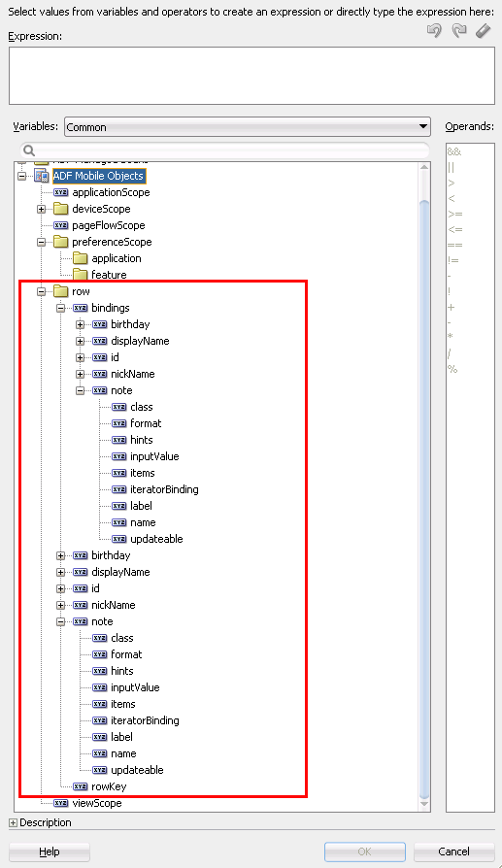Screen dimensions: 502x868
Task: Click the row folder icon
Action: [61, 291]
